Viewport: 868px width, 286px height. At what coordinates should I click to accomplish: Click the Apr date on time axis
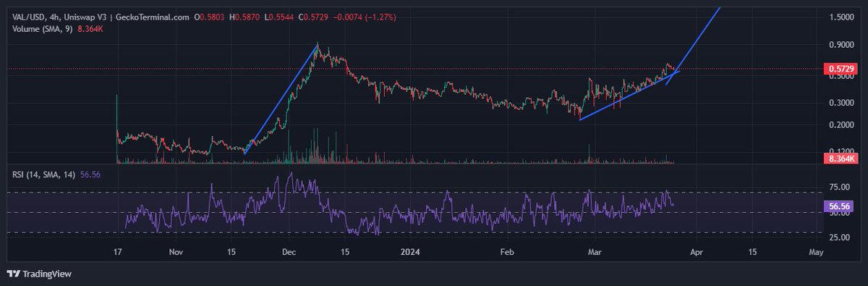(x=697, y=253)
